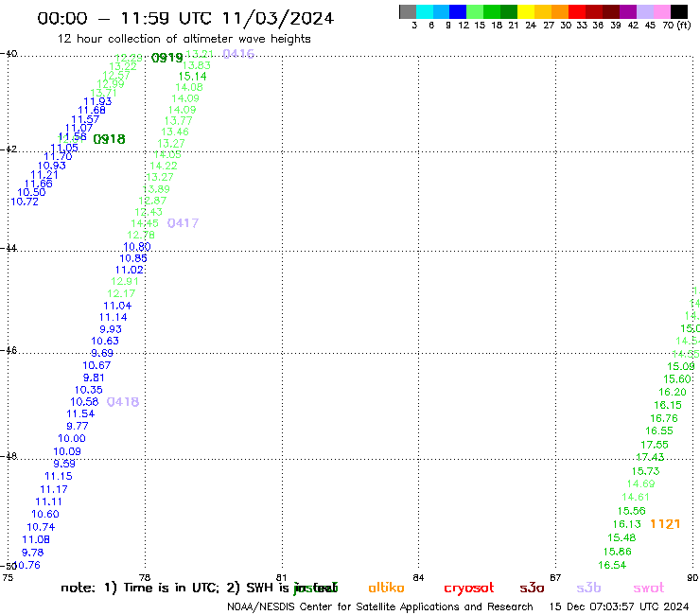Click the 'NOAA/NESDIS Center for Satellite Applications and Research' footer
This screenshot has height=615, width=700.
(x=380, y=607)
